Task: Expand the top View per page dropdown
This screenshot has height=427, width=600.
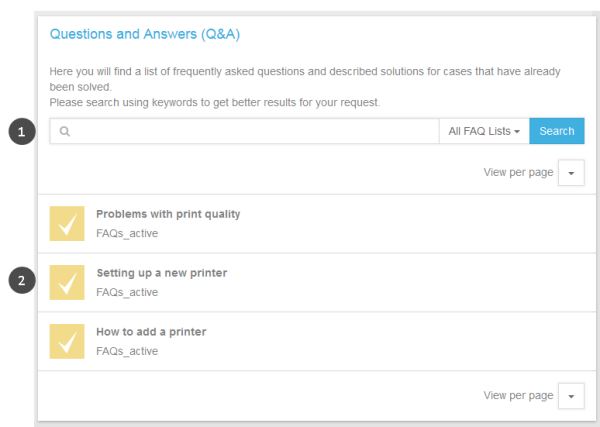Action: (x=571, y=173)
